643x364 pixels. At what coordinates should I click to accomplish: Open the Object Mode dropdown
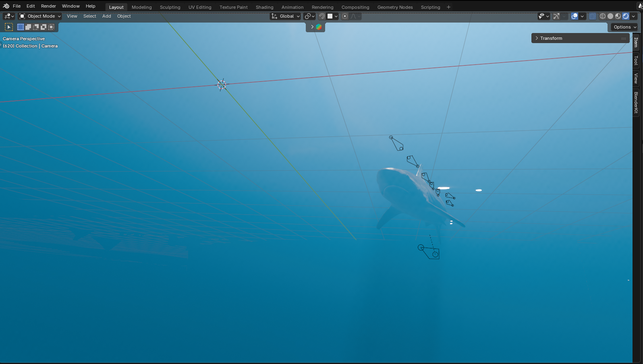40,16
